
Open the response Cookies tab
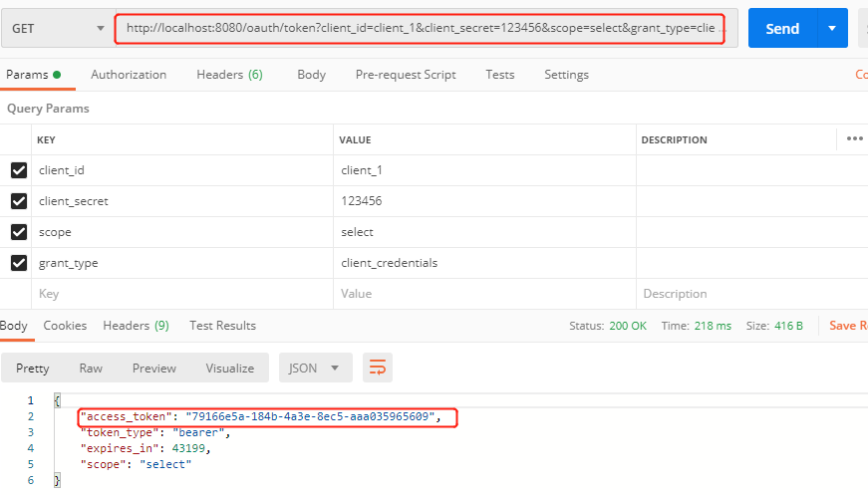[65, 326]
